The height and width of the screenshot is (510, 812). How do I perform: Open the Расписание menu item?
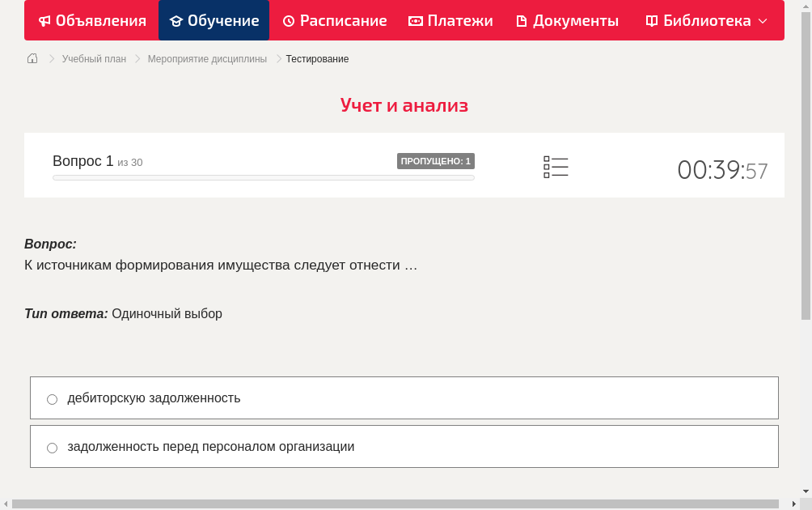pos(334,20)
